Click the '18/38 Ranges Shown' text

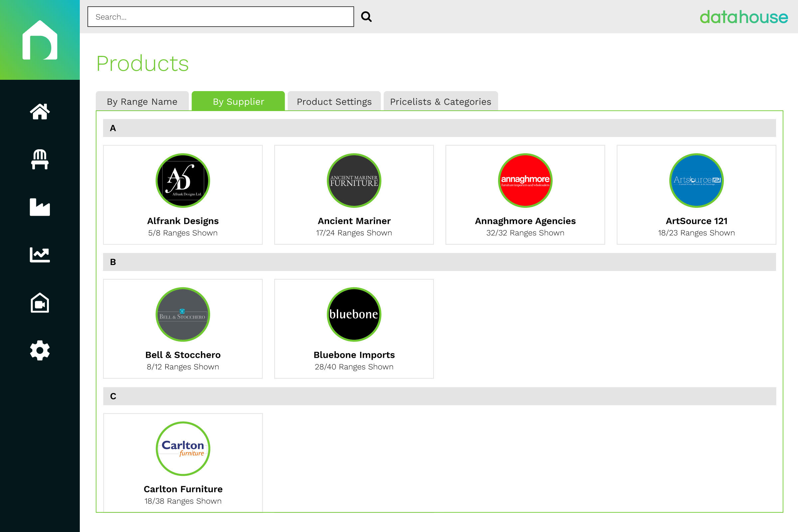183,501
